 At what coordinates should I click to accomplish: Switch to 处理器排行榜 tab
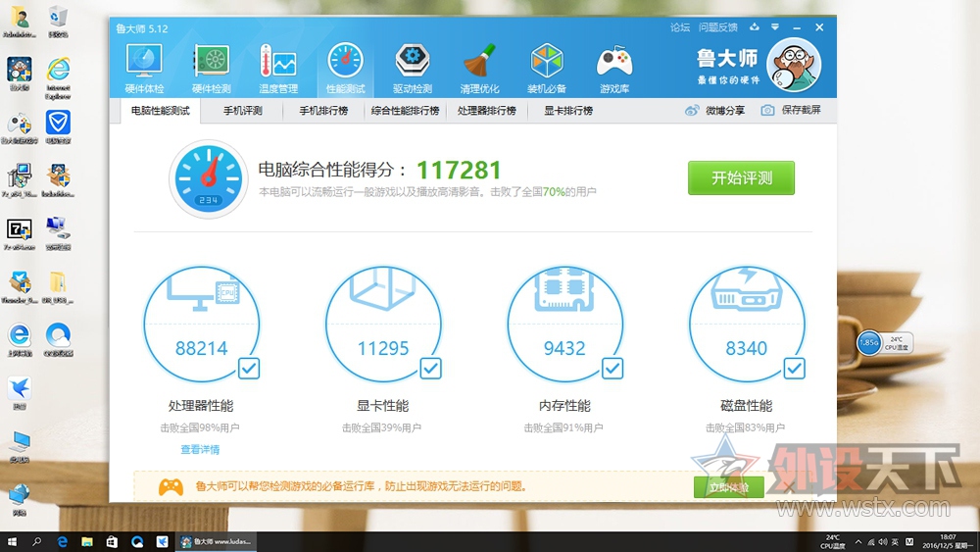486,111
